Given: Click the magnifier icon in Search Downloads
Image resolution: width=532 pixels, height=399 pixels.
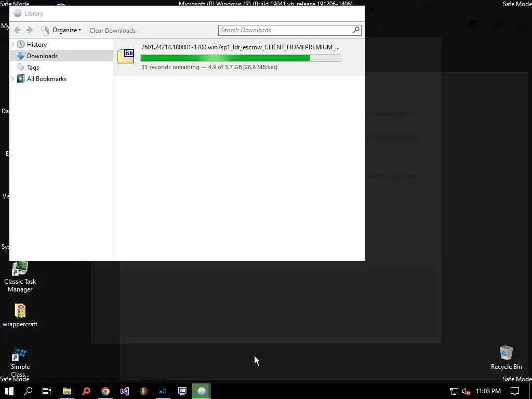Looking at the screenshot, I should pyautogui.click(x=356, y=30).
